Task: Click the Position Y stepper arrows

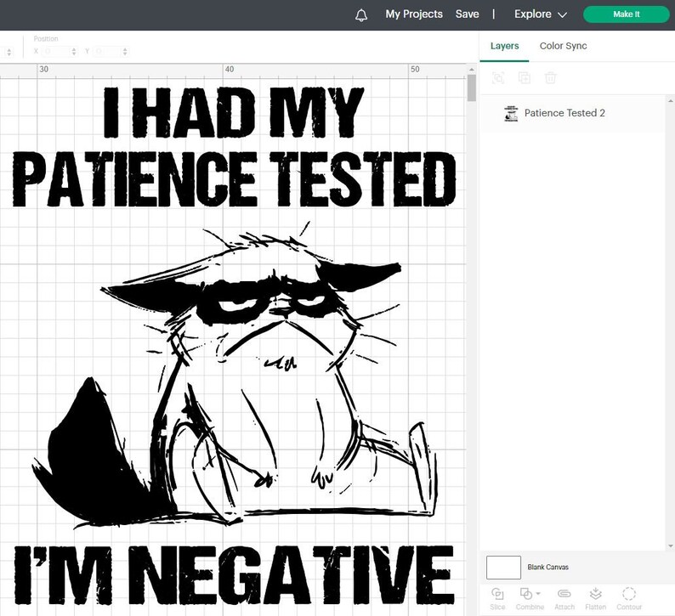Action: coord(125,52)
